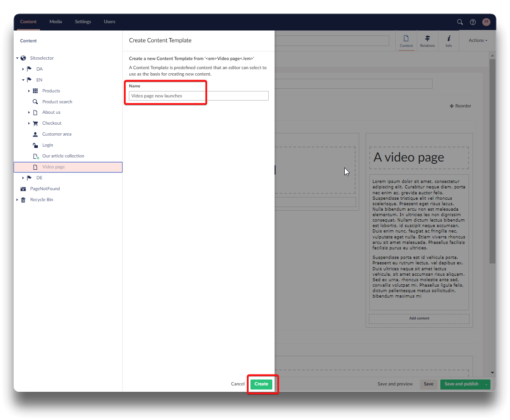
Task: Open the Actions dropdown
Action: click(478, 40)
